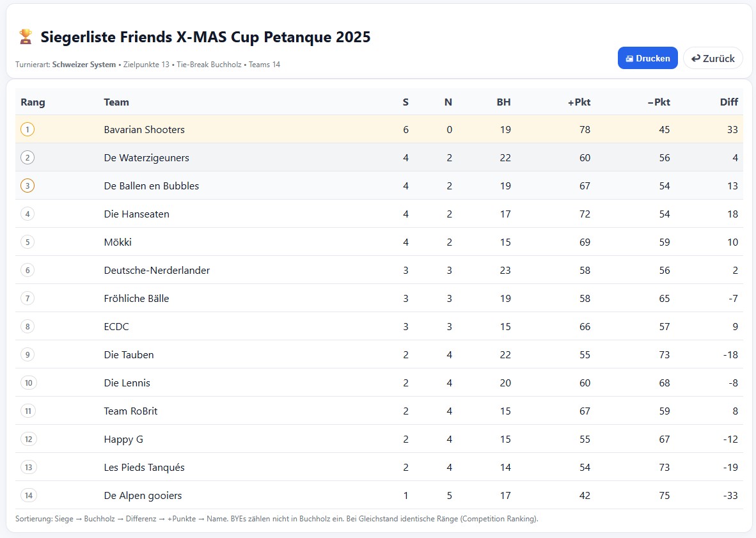This screenshot has width=756, height=538.
Task: Click the De Alpen gooiers team name
Action: coord(143,496)
